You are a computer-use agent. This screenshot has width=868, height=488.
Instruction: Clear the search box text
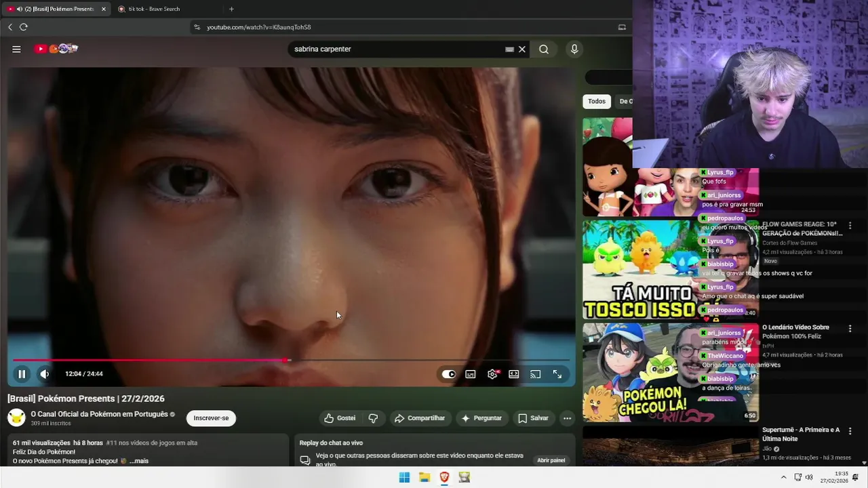click(x=522, y=49)
